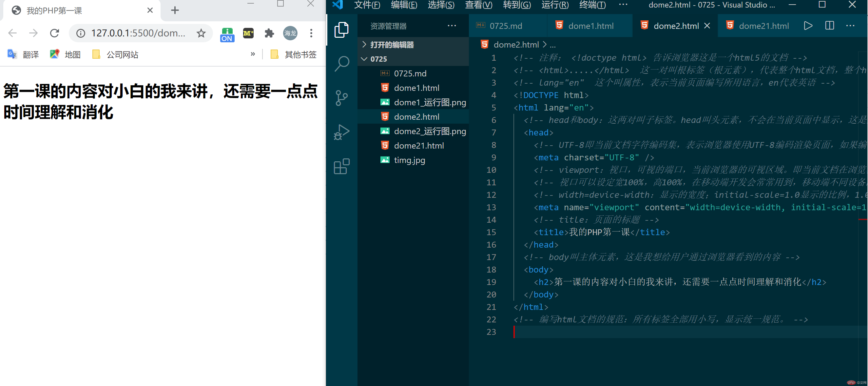
Task: Click the M* markdown extension icon
Action: coord(248,33)
